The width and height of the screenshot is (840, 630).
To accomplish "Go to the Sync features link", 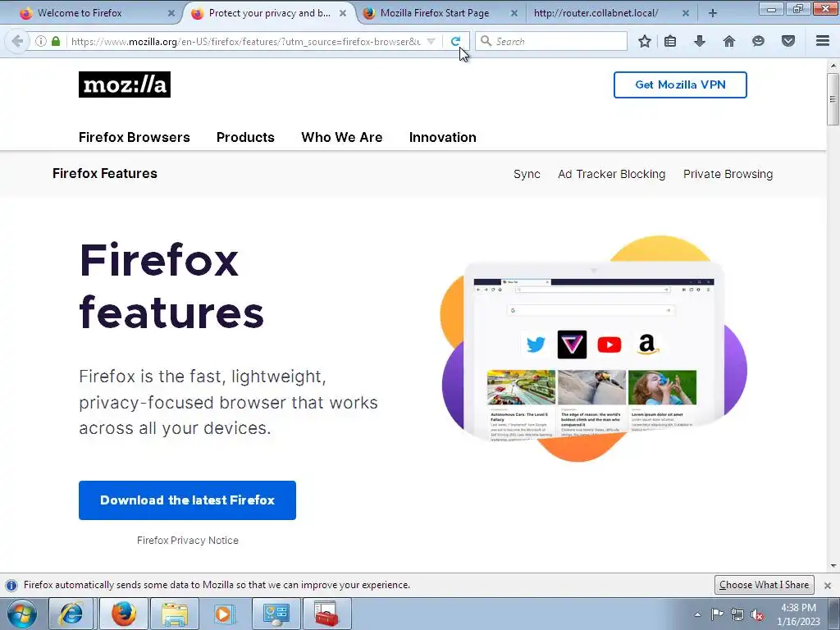I will [x=527, y=174].
